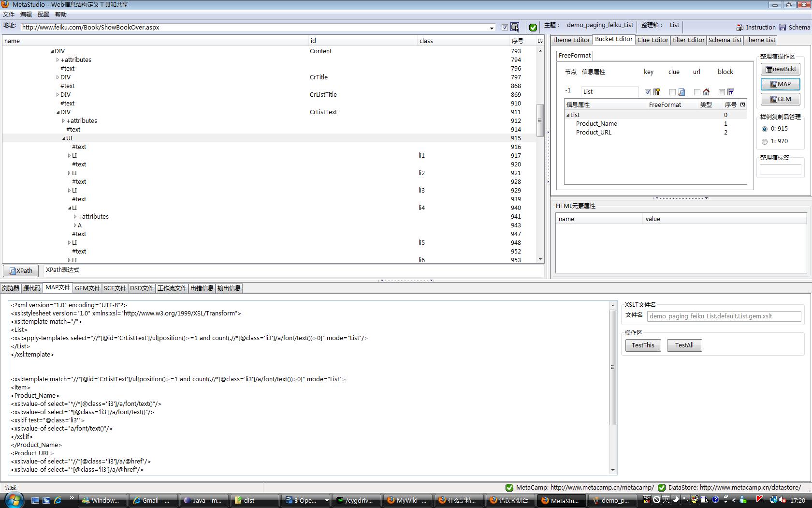This screenshot has width=812, height=508.
Task: Switch to the Filter Editor tab
Action: [688, 40]
